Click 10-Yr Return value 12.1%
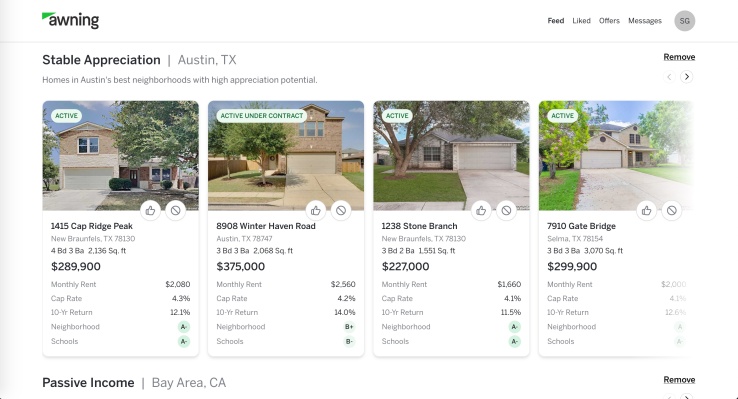The image size is (738, 399). [180, 312]
